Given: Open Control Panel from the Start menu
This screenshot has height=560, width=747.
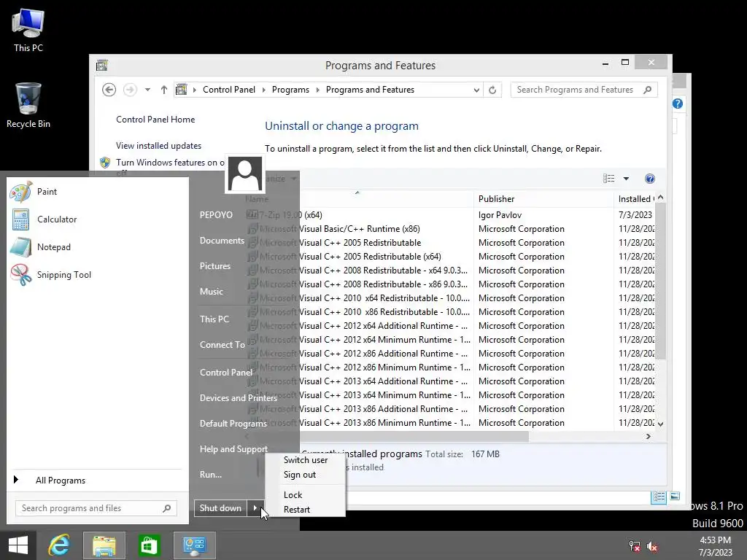Looking at the screenshot, I should click(x=226, y=373).
